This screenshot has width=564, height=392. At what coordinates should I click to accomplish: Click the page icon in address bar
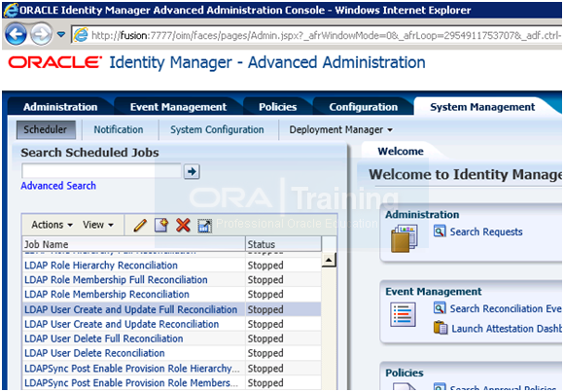click(x=81, y=35)
